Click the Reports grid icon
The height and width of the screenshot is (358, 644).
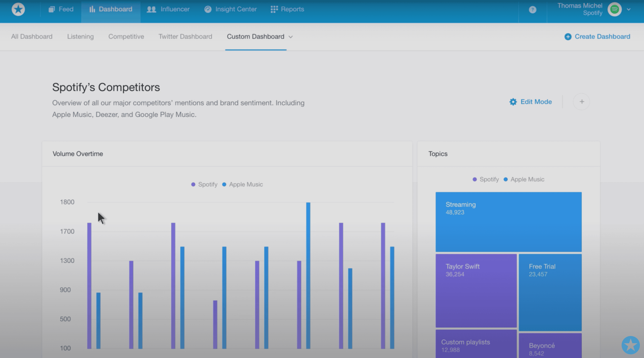coord(274,9)
